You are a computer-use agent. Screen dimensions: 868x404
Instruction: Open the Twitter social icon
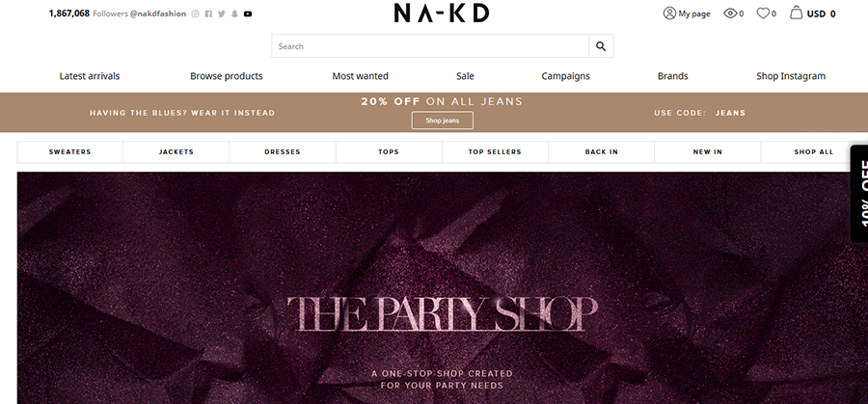222,13
